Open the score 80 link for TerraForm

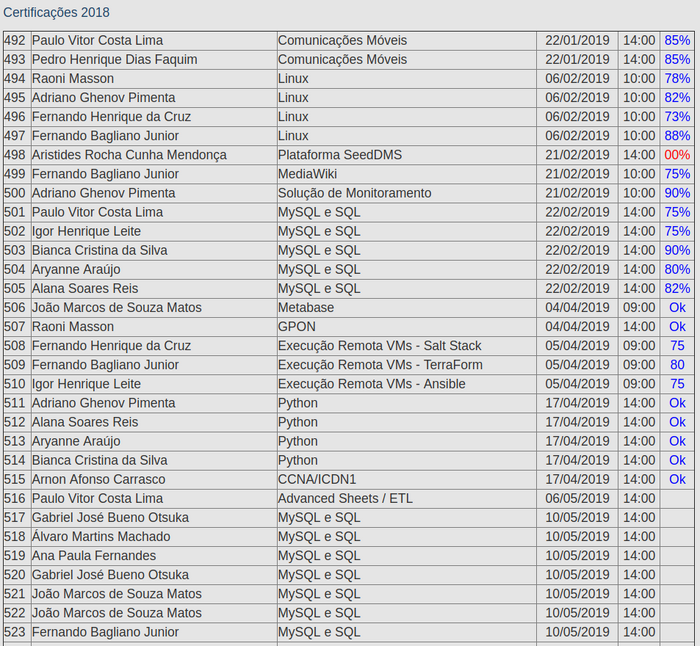coord(677,365)
